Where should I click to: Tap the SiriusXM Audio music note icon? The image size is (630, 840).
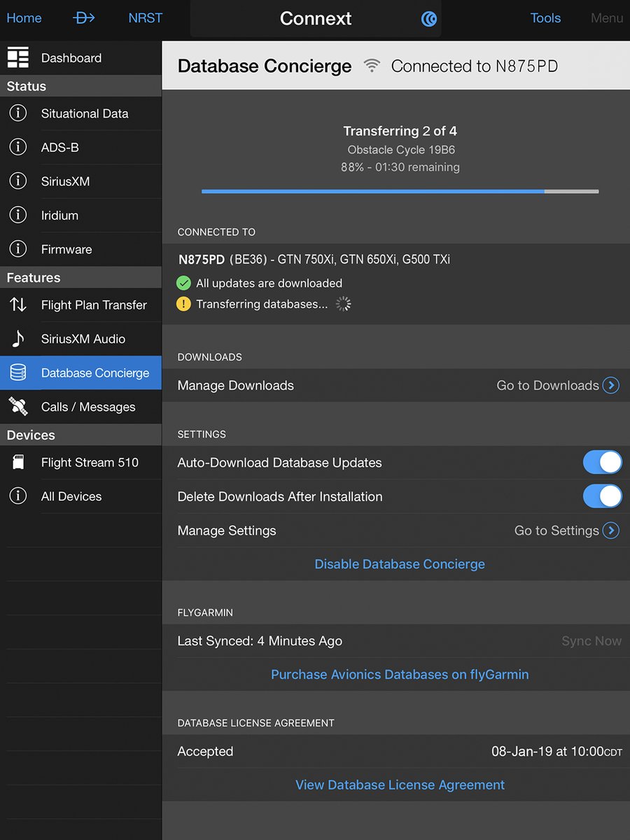click(x=18, y=339)
